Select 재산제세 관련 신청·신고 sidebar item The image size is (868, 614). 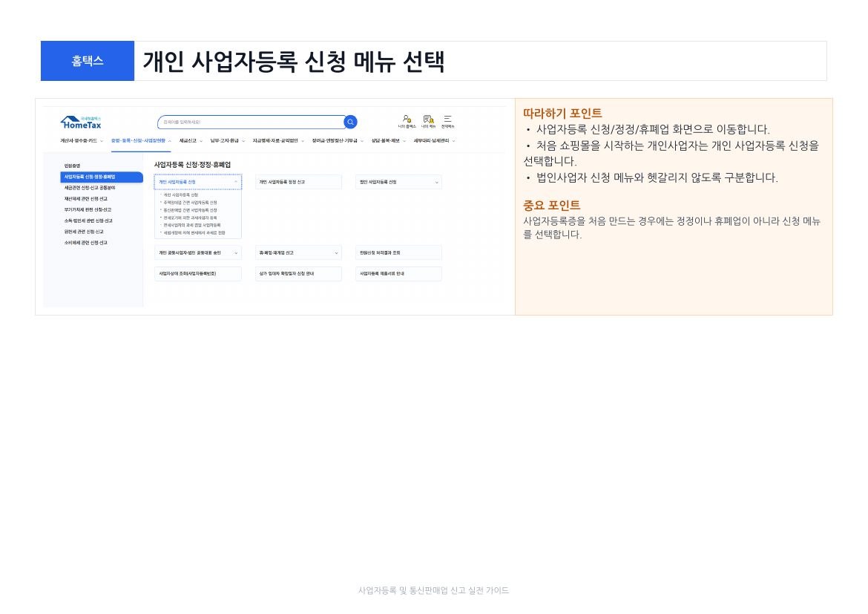coord(86,199)
